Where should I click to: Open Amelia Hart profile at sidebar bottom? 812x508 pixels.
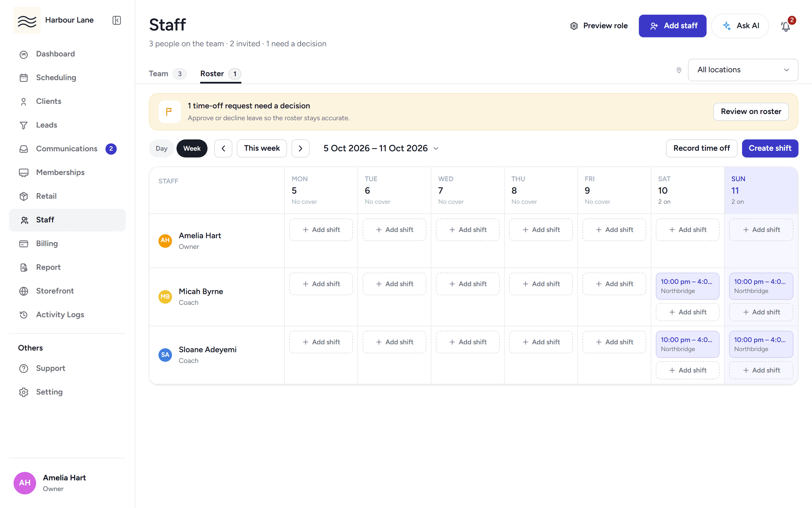67,483
